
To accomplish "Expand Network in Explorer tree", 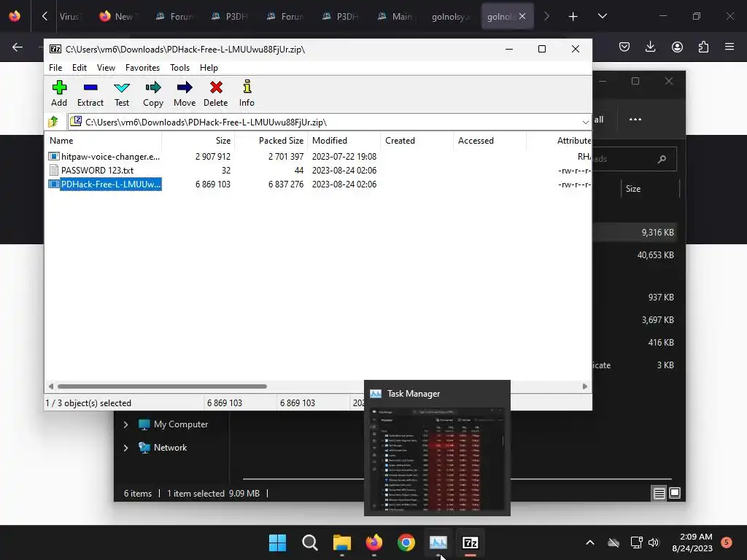I will (125, 448).
